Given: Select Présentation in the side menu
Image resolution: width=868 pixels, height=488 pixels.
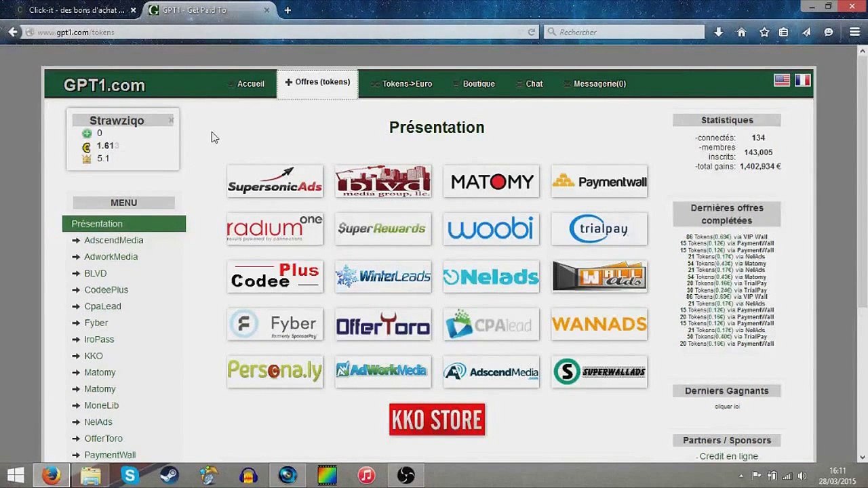Looking at the screenshot, I should tap(123, 224).
